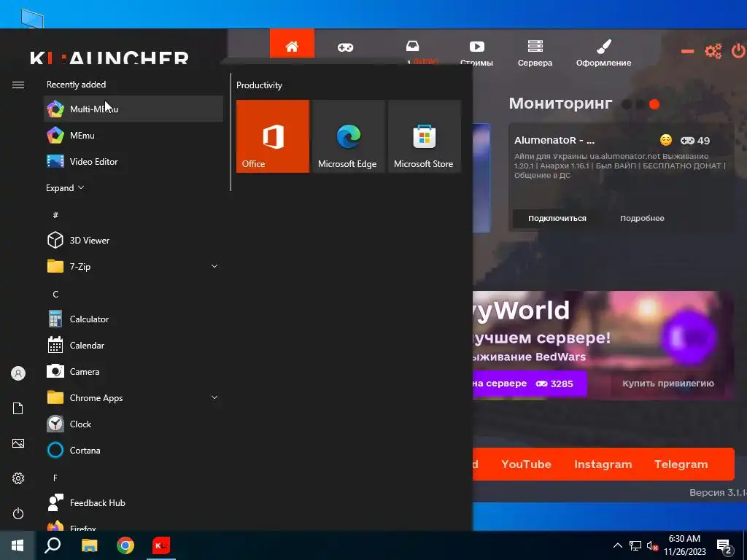747x560 pixels.
Task: Open Settings gear in Start sidebar
Action: (18, 478)
